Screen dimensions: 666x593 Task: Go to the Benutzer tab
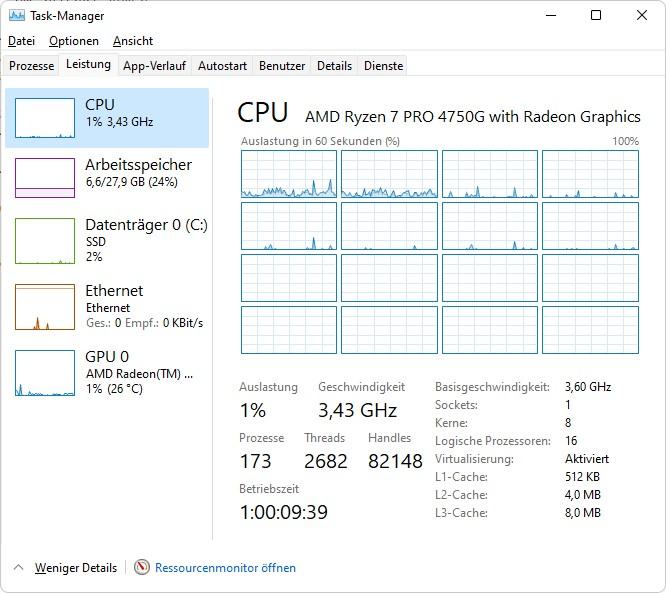tap(282, 66)
